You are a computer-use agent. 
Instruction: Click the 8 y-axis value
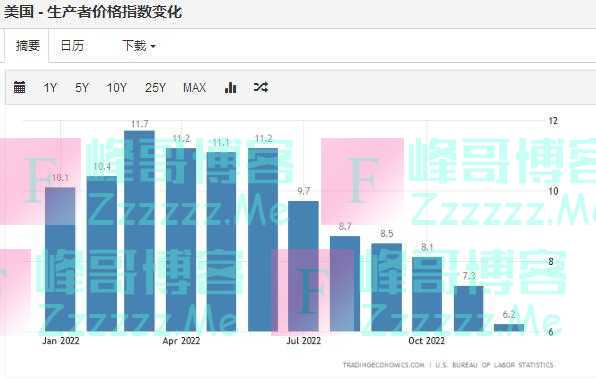[x=551, y=262]
